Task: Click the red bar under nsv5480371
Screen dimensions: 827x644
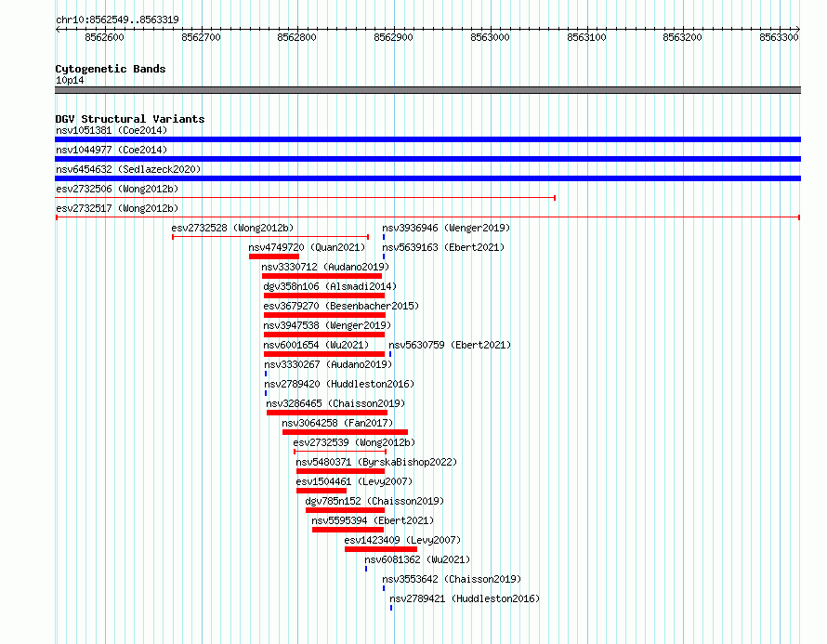Action: point(341,471)
